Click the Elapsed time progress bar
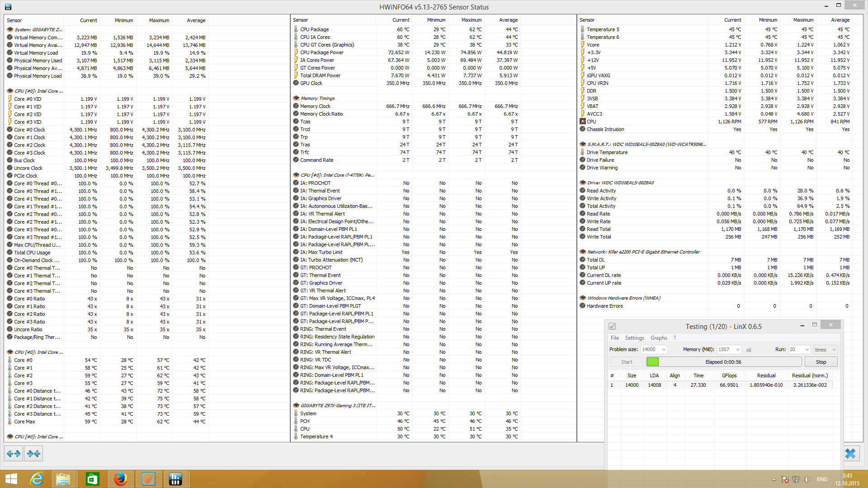This screenshot has width=868, height=488. [723, 362]
